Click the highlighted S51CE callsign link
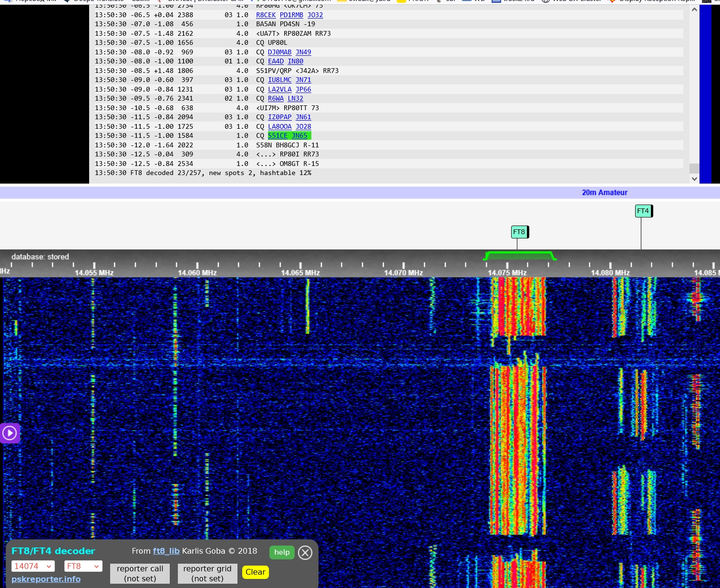The height and width of the screenshot is (588, 720). click(278, 135)
